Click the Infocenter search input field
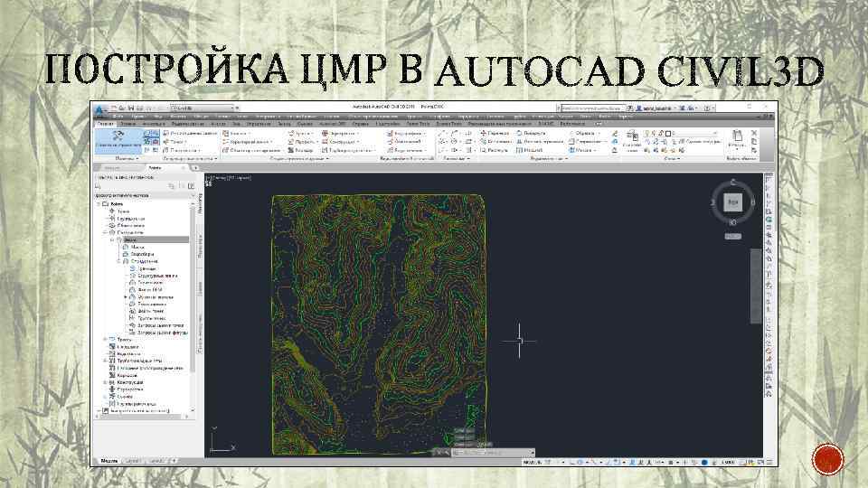This screenshot has width=868, height=488. click(593, 108)
